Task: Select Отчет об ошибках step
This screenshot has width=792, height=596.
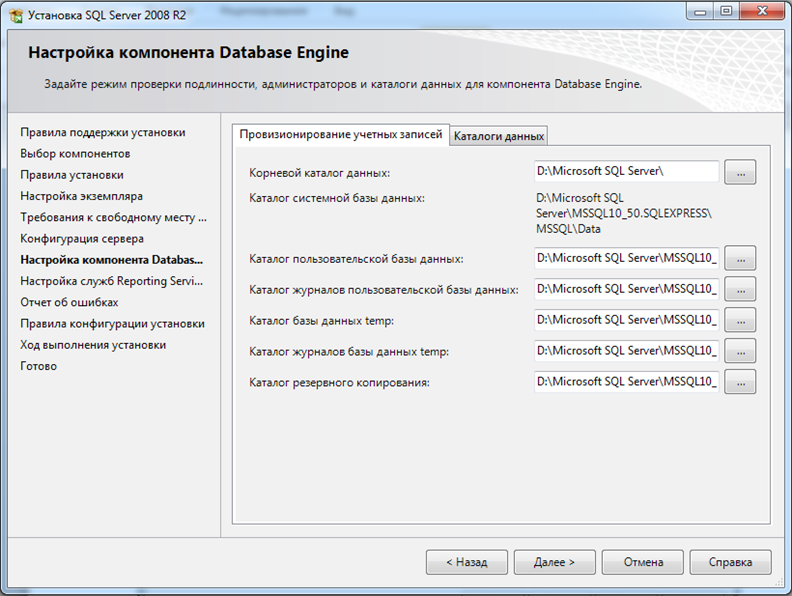Action: click(x=69, y=302)
